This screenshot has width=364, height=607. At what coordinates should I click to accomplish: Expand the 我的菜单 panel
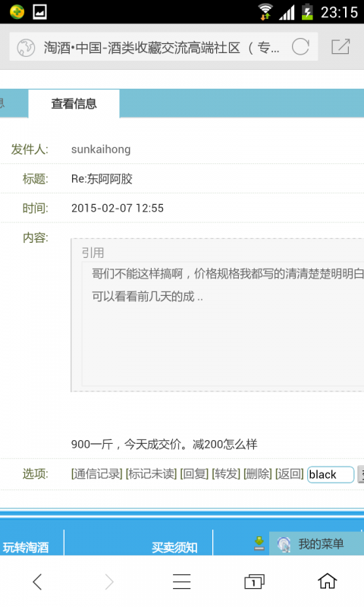click(x=316, y=543)
